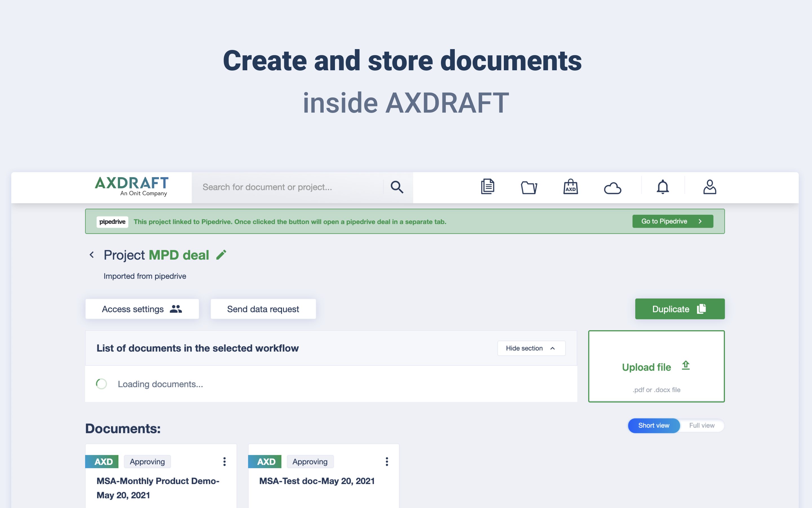Open MSA-Monthly Product Demo-May 20, 2021 document
This screenshot has width=812, height=508.
click(x=158, y=488)
